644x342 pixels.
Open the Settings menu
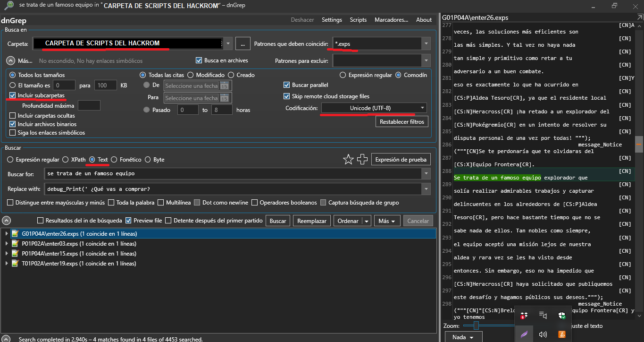click(x=332, y=20)
